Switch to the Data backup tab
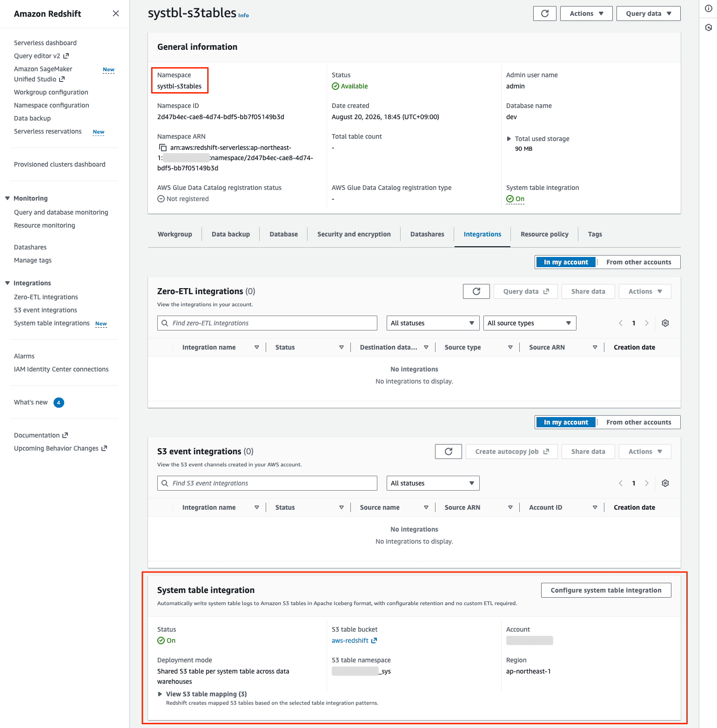The width and height of the screenshot is (717, 728). pyautogui.click(x=231, y=234)
